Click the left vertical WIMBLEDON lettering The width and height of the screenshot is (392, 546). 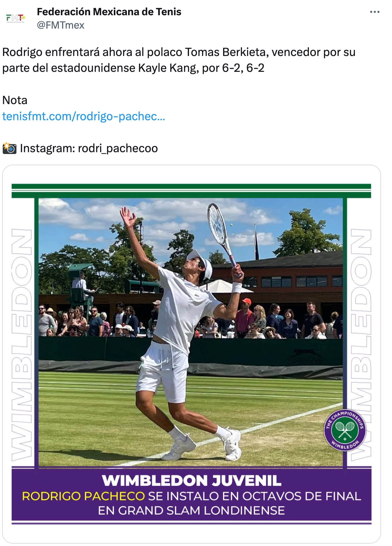pyautogui.click(x=22, y=345)
